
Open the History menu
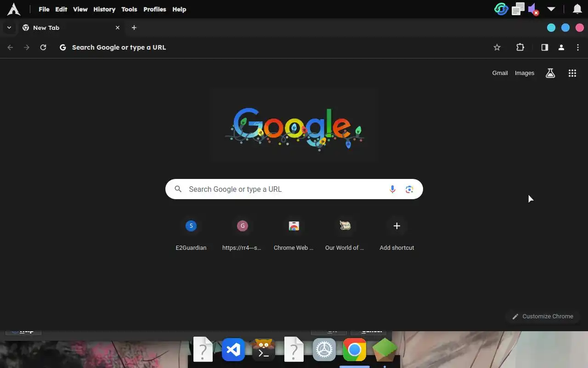[x=104, y=9]
